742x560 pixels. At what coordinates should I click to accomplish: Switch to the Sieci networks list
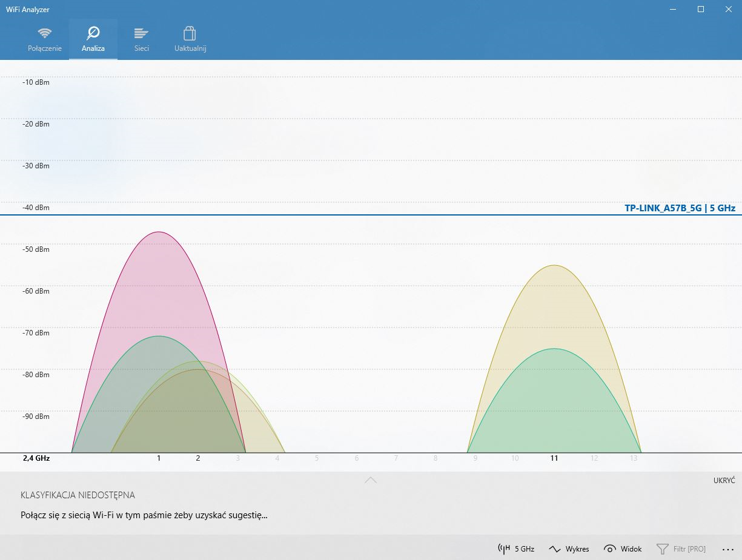(x=142, y=33)
